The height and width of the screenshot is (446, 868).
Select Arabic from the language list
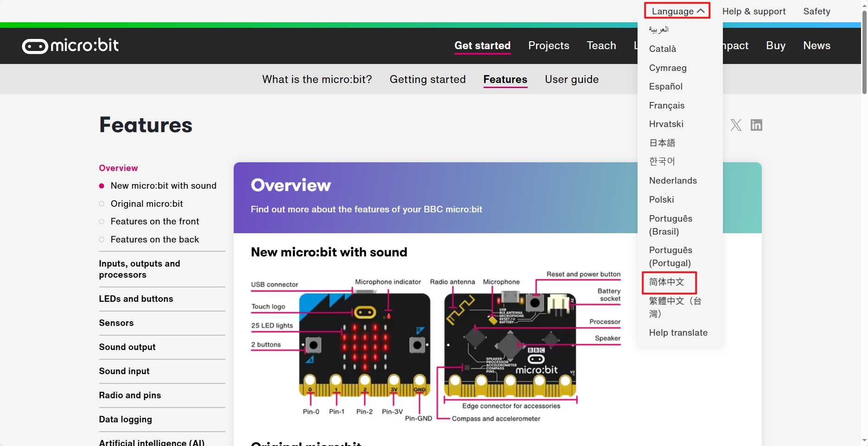pyautogui.click(x=658, y=29)
